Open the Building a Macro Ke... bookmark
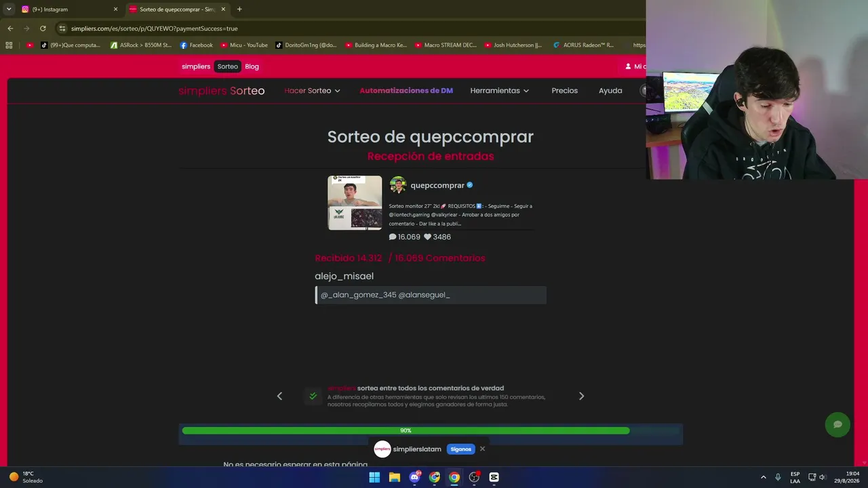 click(x=376, y=45)
